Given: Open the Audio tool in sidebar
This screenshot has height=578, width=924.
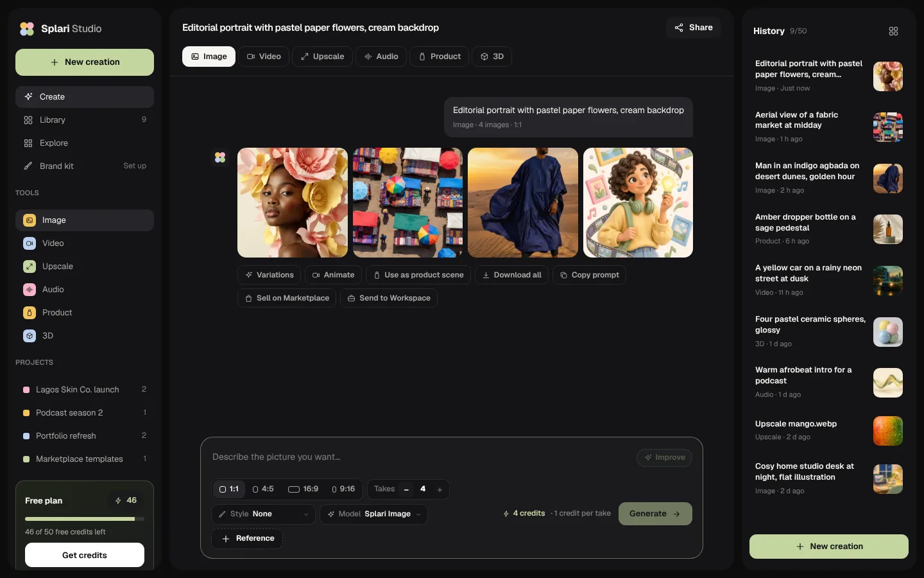Looking at the screenshot, I should click(x=85, y=290).
